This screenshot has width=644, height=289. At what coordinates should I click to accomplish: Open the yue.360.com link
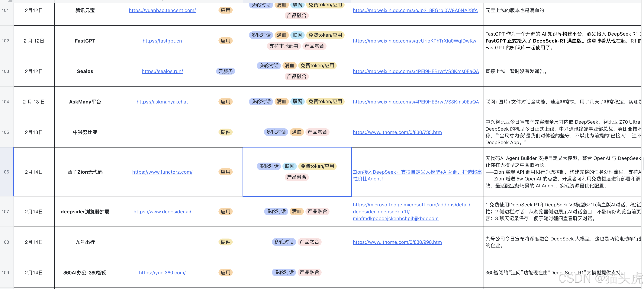click(162, 273)
